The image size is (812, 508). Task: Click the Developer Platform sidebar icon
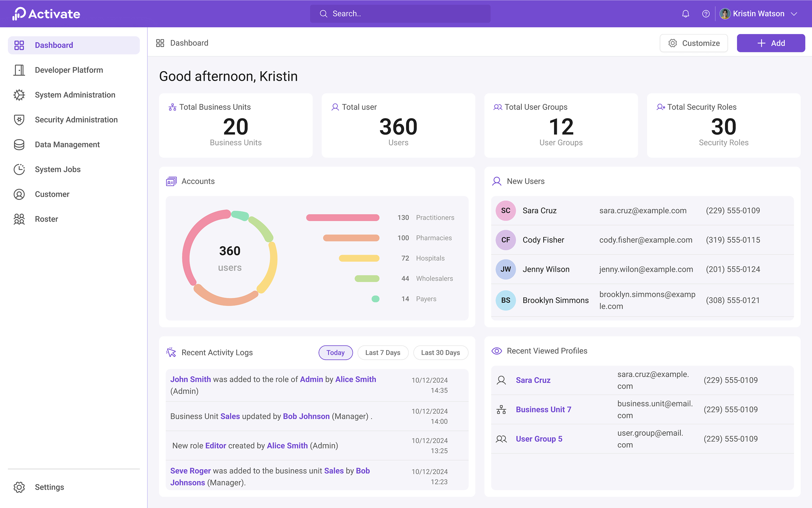(19, 70)
